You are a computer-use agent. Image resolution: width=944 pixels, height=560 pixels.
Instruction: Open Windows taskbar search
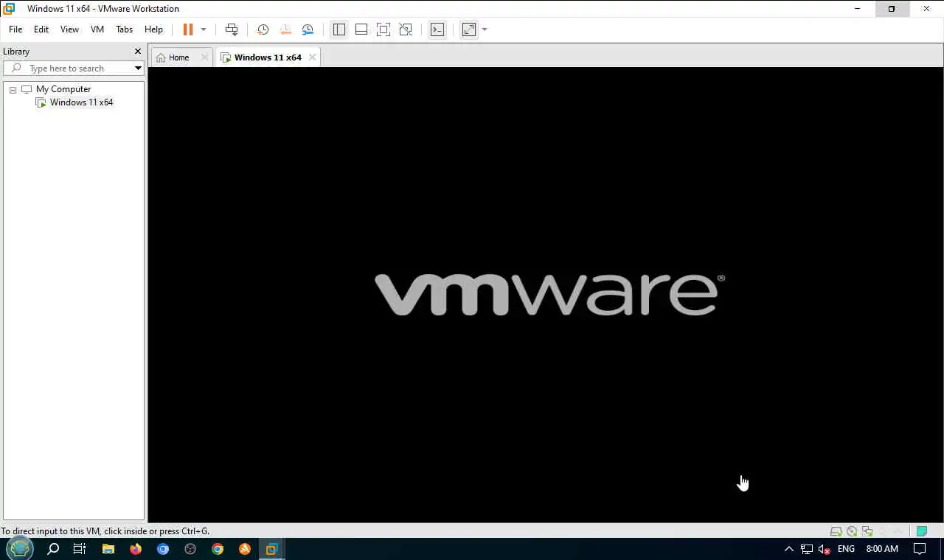point(53,549)
